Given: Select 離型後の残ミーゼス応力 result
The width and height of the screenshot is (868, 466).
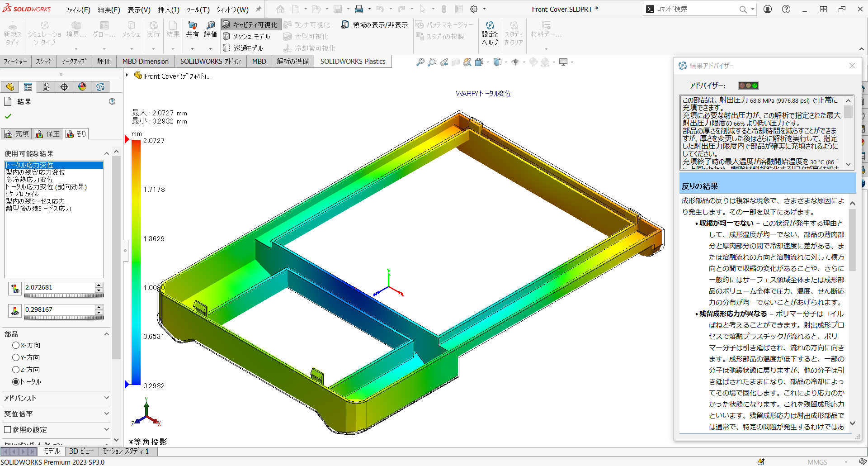Looking at the screenshot, I should (x=39, y=209).
